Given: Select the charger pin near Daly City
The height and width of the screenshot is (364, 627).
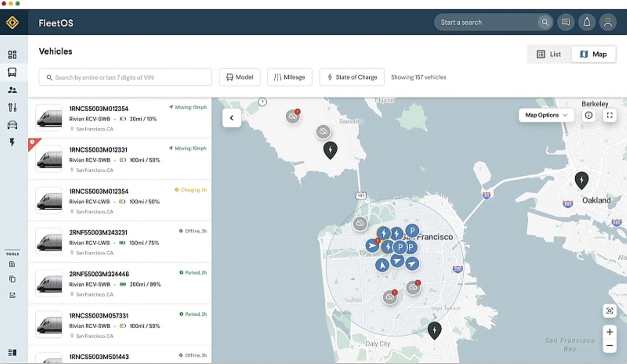Looking at the screenshot, I should [x=434, y=331].
